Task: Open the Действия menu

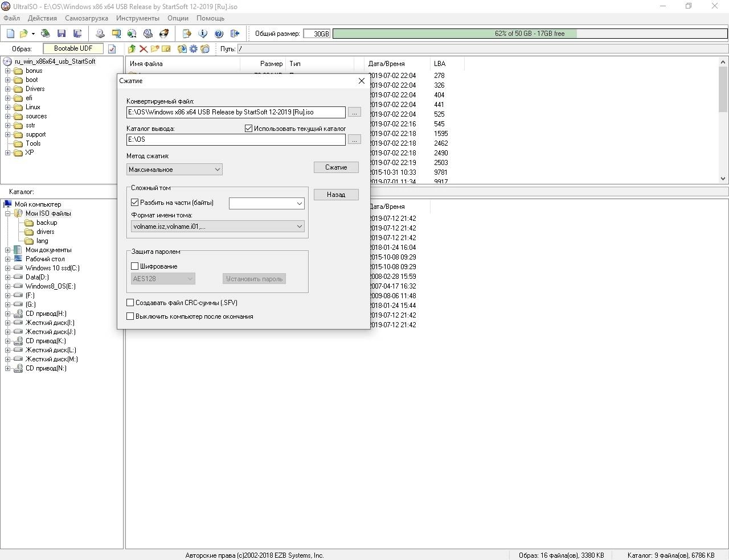Action: tap(42, 18)
